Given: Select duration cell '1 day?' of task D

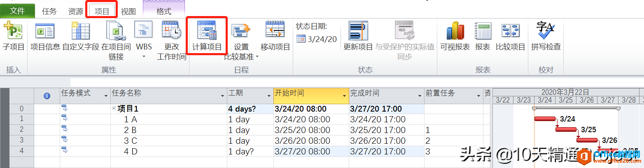Looking at the screenshot, I should tap(250, 152).
